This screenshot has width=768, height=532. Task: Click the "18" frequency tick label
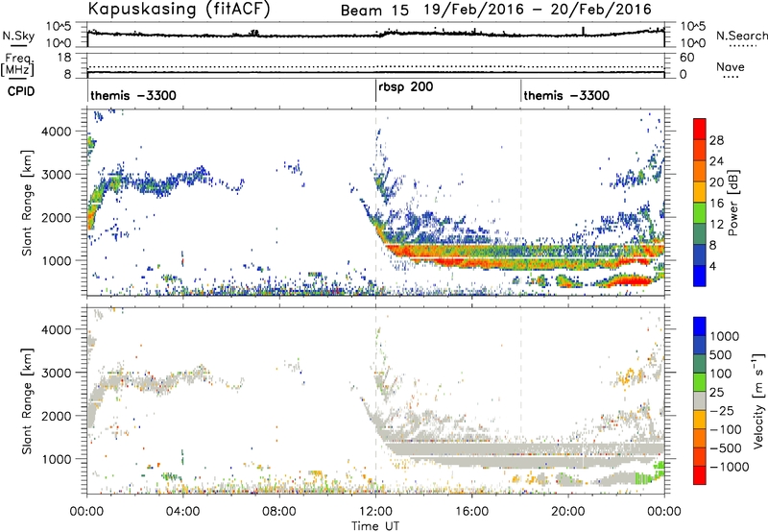(64, 58)
